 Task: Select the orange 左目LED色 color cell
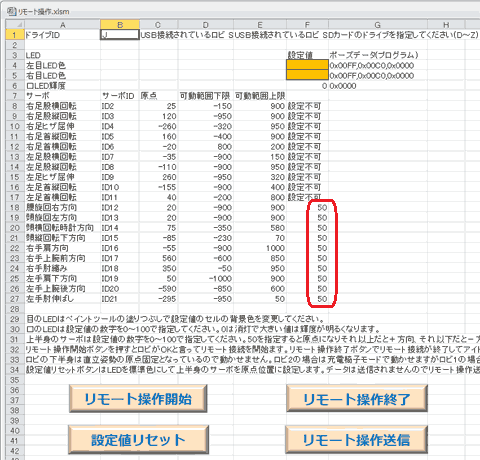[x=307, y=65]
